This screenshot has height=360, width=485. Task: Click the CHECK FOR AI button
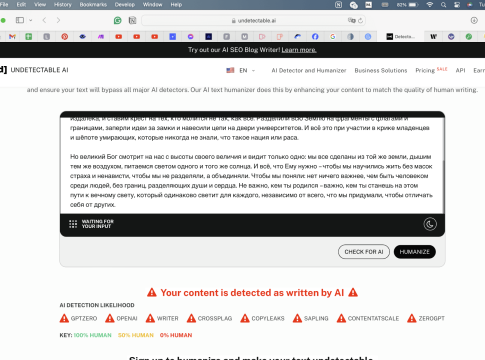click(x=364, y=252)
